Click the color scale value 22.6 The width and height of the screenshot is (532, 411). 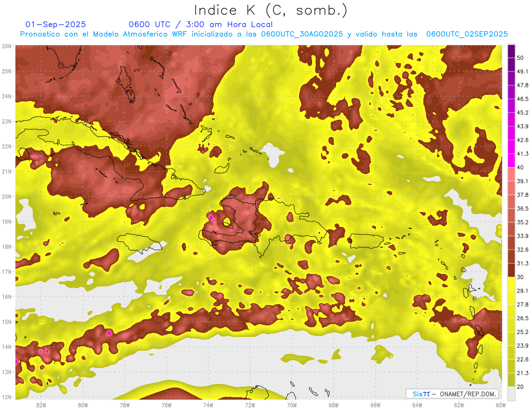(x=523, y=360)
